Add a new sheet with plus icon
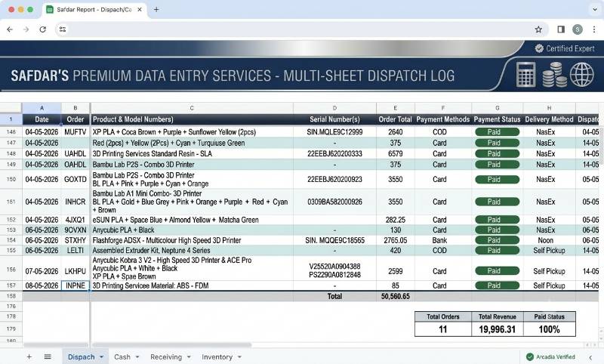 pos(29,356)
